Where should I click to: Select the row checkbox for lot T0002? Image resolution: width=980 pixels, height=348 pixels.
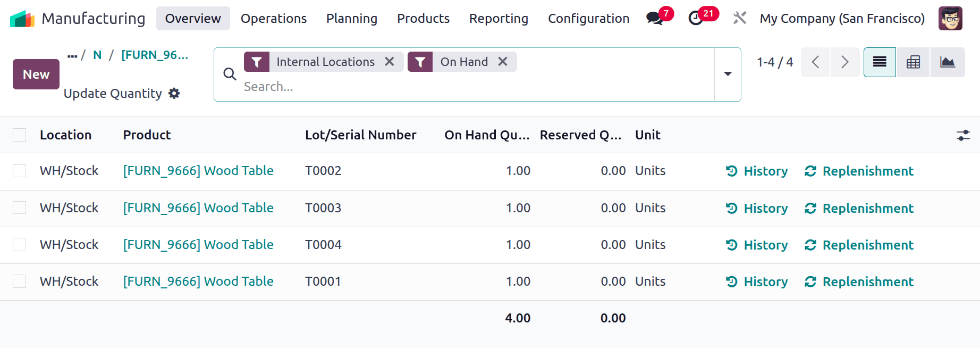(x=20, y=171)
